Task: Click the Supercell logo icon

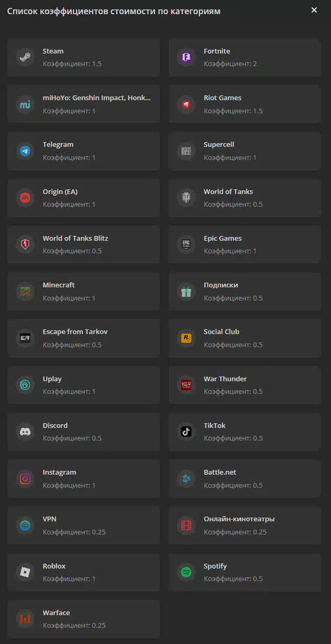Action: (x=186, y=151)
